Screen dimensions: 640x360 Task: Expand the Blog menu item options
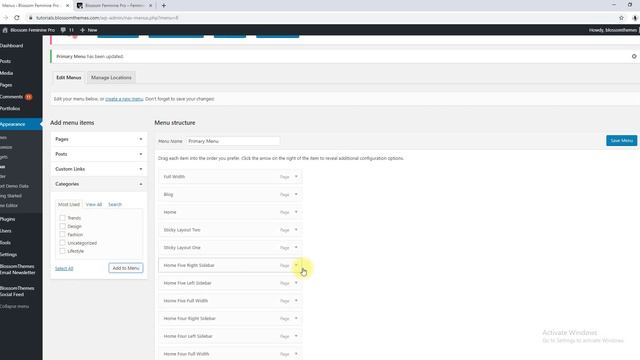point(296,194)
